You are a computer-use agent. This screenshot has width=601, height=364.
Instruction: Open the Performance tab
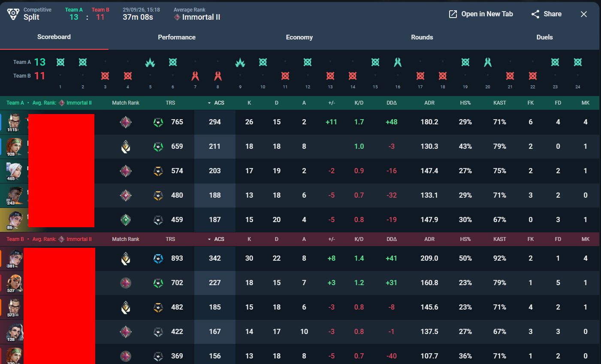tap(177, 37)
